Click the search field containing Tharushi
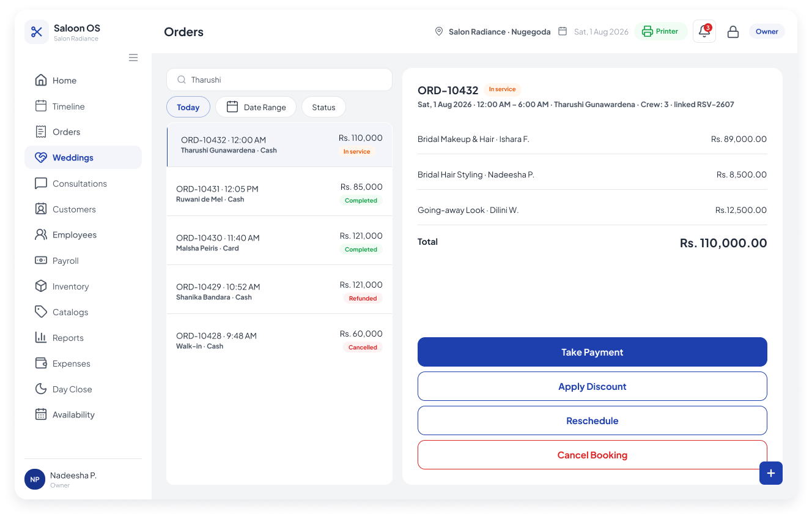Screen dimensions: 812x519 pyautogui.click(x=279, y=80)
